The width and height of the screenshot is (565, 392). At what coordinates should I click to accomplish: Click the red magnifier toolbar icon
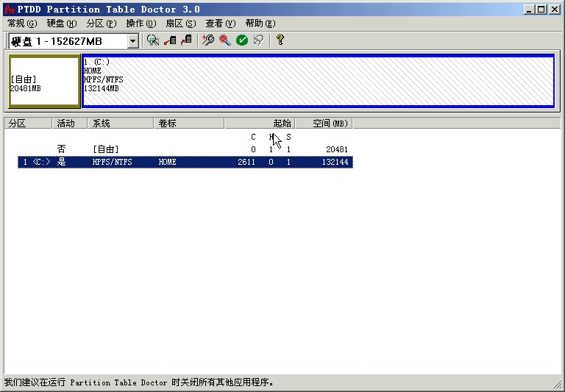click(x=224, y=40)
